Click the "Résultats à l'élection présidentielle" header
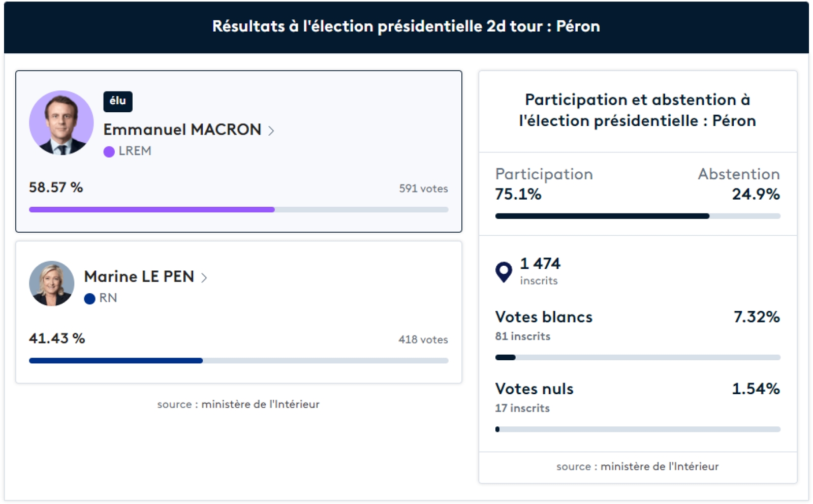This screenshot has height=504, width=813. click(x=406, y=26)
